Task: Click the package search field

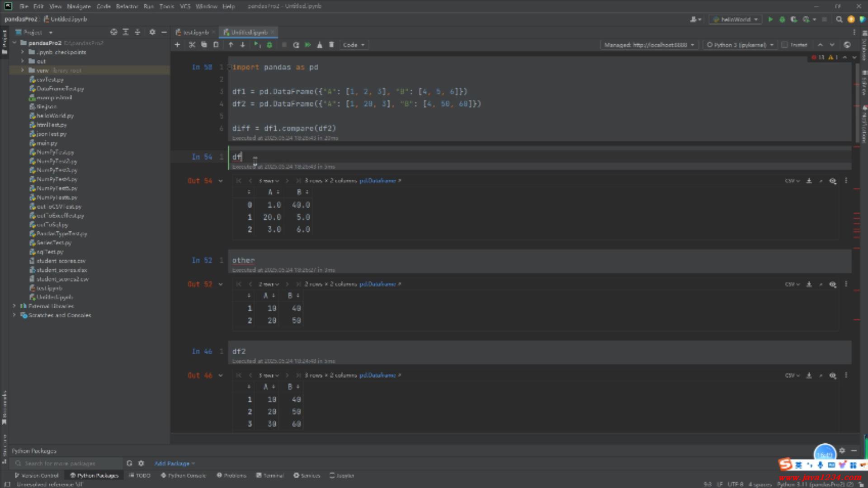Action: coord(68,464)
